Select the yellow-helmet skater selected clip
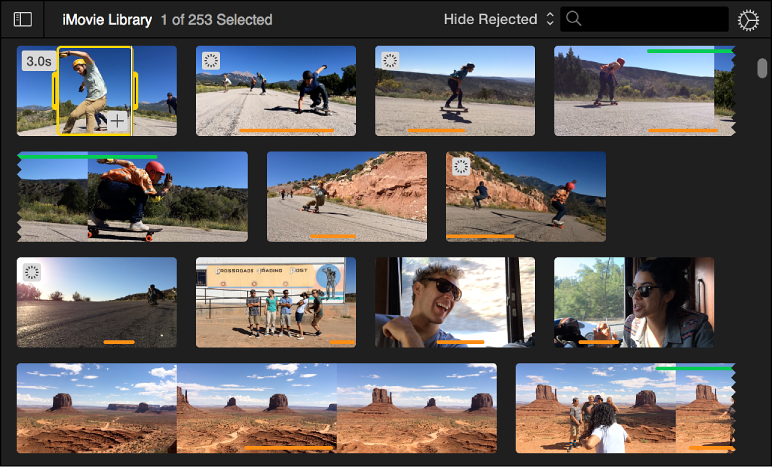Screen dimensions: 772x468 pos(96,91)
